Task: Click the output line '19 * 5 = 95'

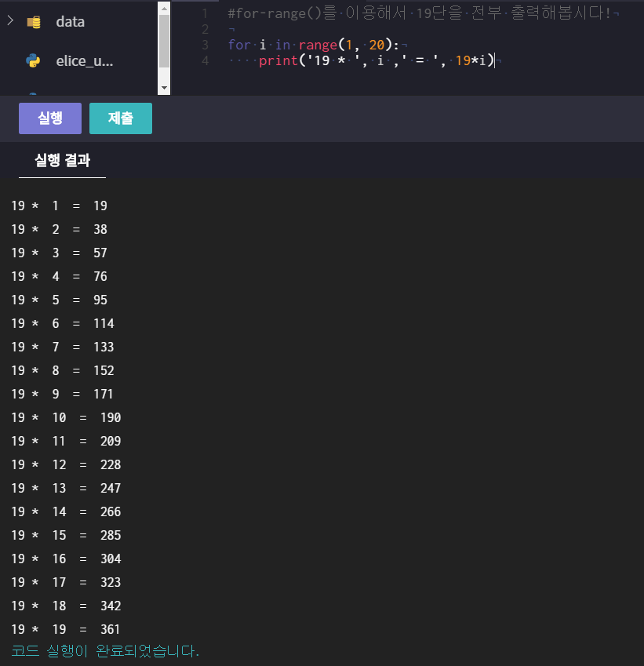Action: [x=59, y=300]
